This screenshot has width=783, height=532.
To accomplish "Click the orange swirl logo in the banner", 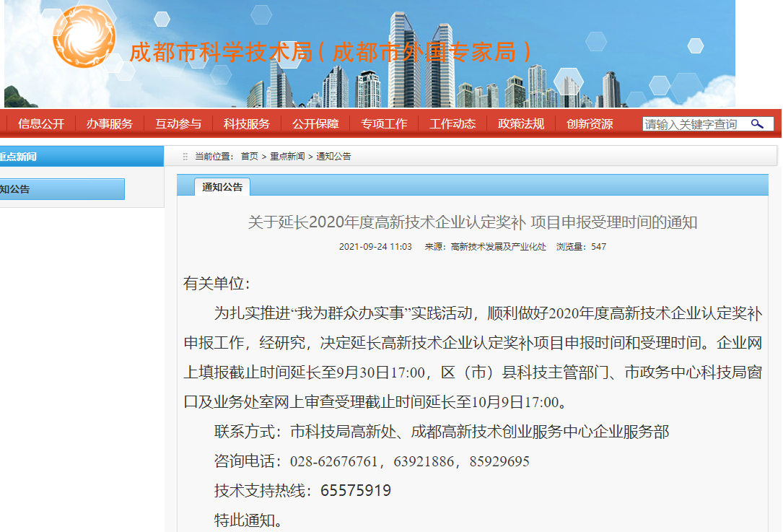I will (x=84, y=36).
